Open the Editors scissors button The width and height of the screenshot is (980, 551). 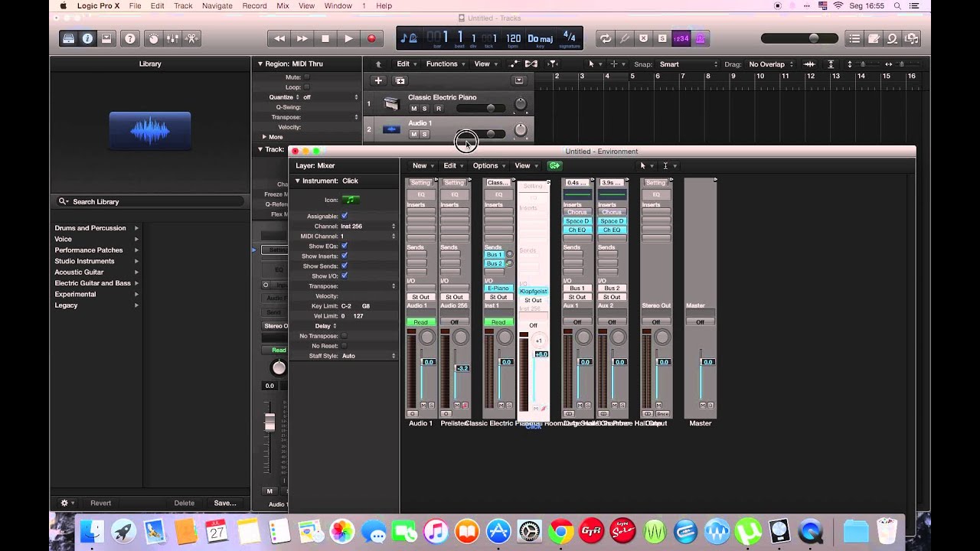pos(191,38)
